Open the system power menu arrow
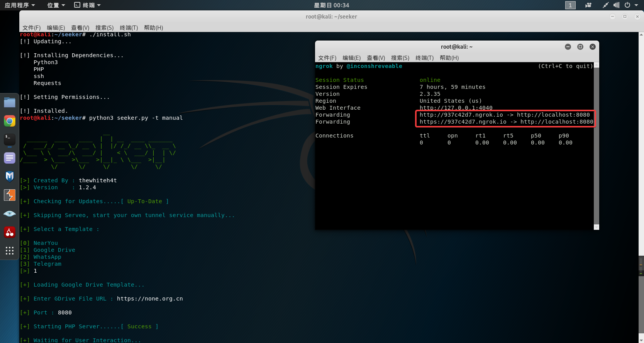 tap(636, 5)
